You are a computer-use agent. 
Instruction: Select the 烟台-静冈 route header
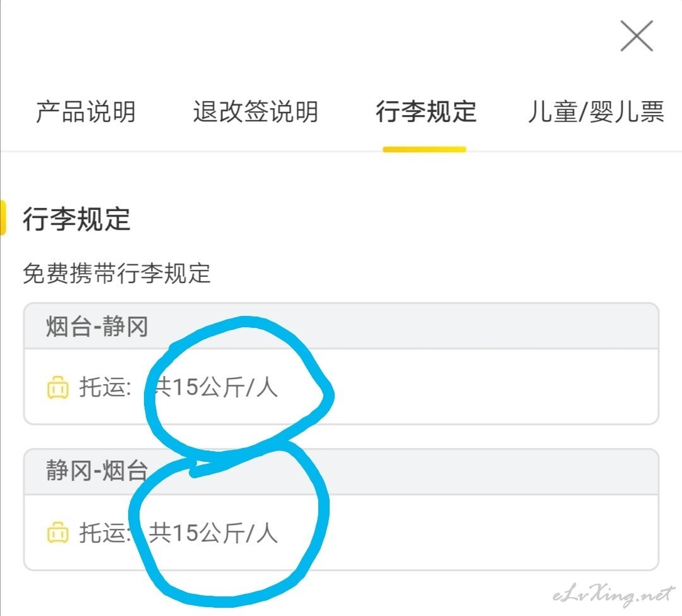[x=341, y=326]
